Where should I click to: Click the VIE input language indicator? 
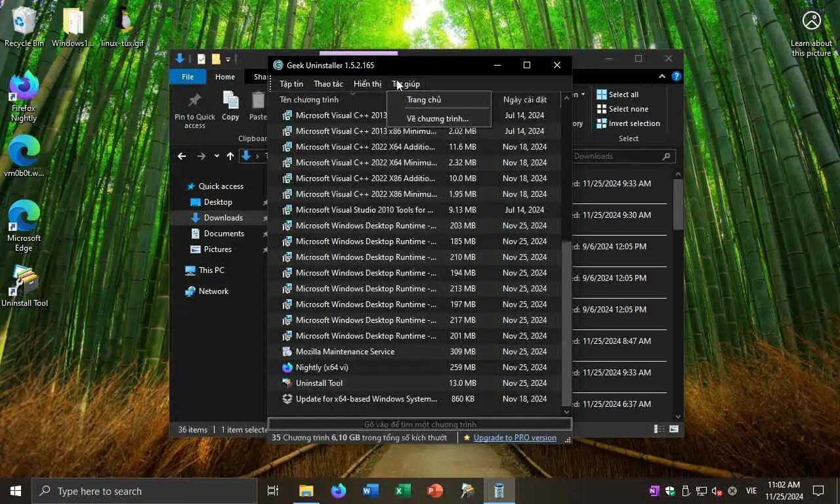pos(751,491)
